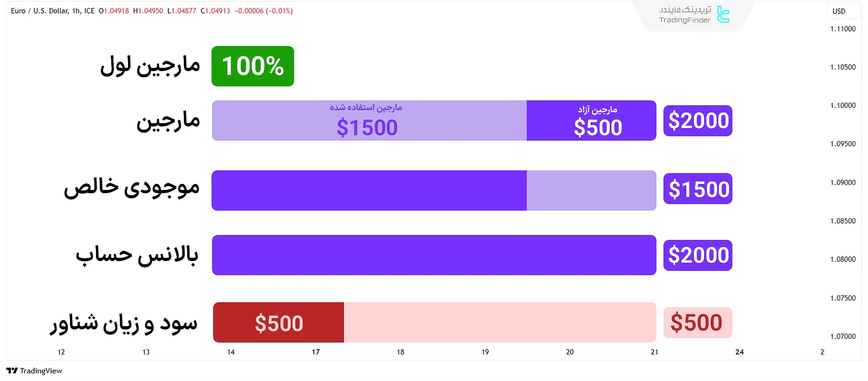Click the 1.07000 price axis label
Screen dimensions: 868x381
click(843, 336)
